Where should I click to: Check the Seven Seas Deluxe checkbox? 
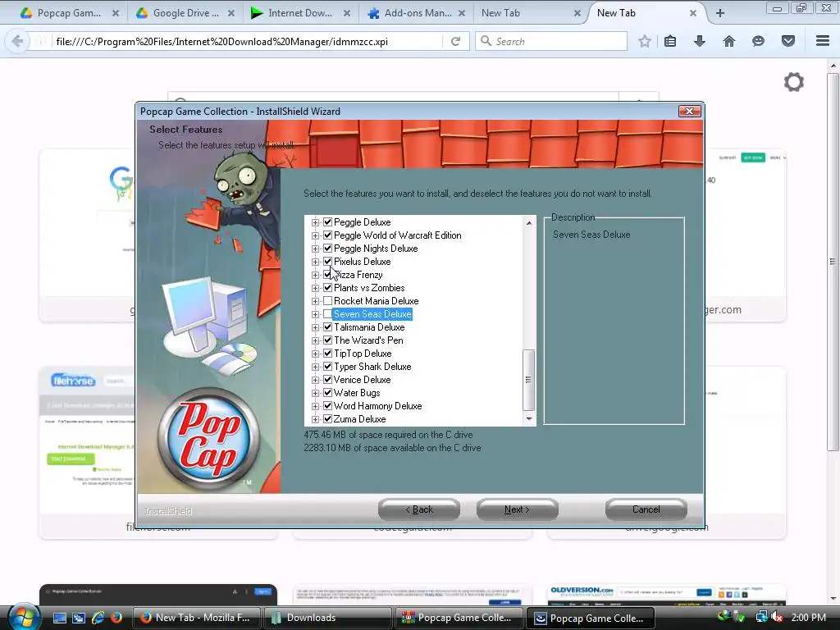pos(328,314)
